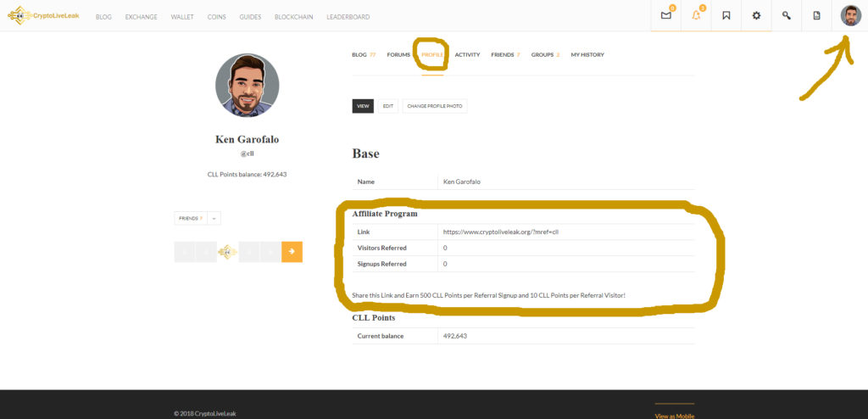
Task: Switch to the Groups tab
Action: 545,55
